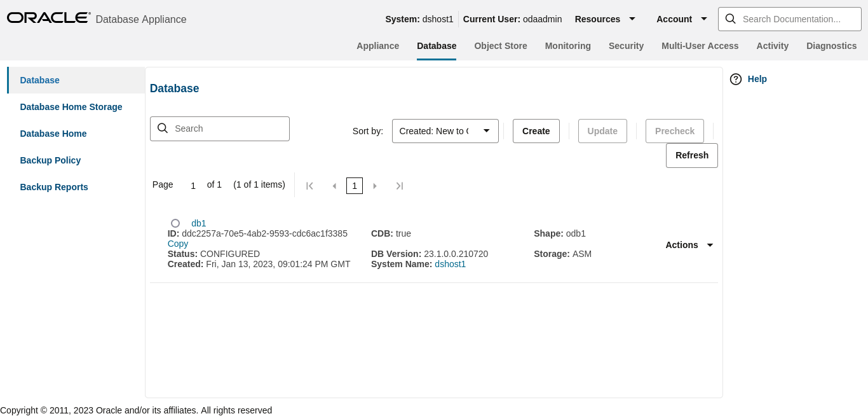This screenshot has width=868, height=416.
Task: Click the Help link
Action: 757,79
